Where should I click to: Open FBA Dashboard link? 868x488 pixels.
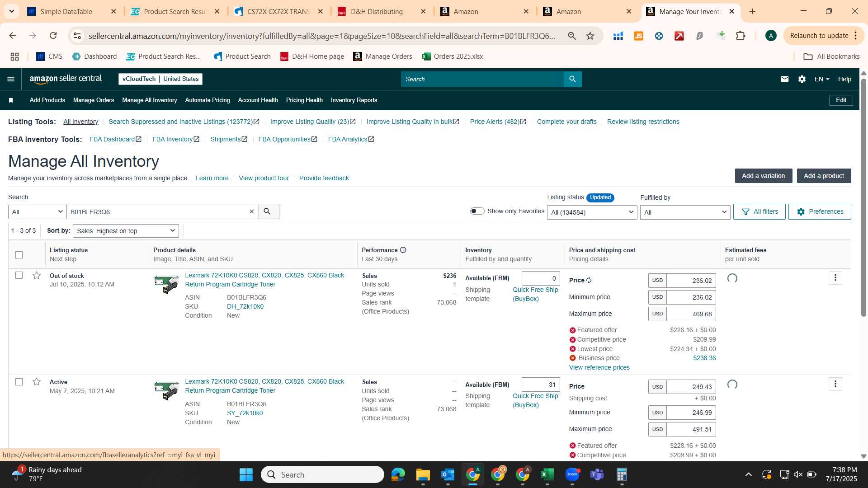[115, 139]
